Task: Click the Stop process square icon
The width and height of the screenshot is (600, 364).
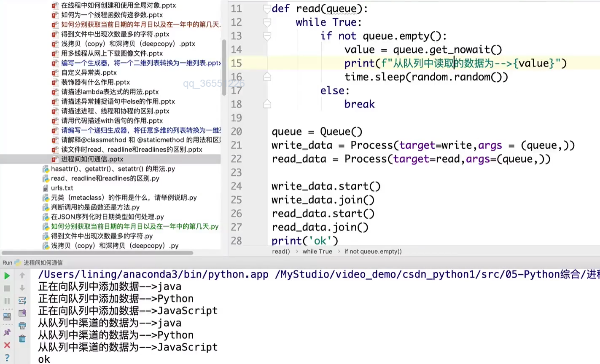Action: (x=7, y=289)
